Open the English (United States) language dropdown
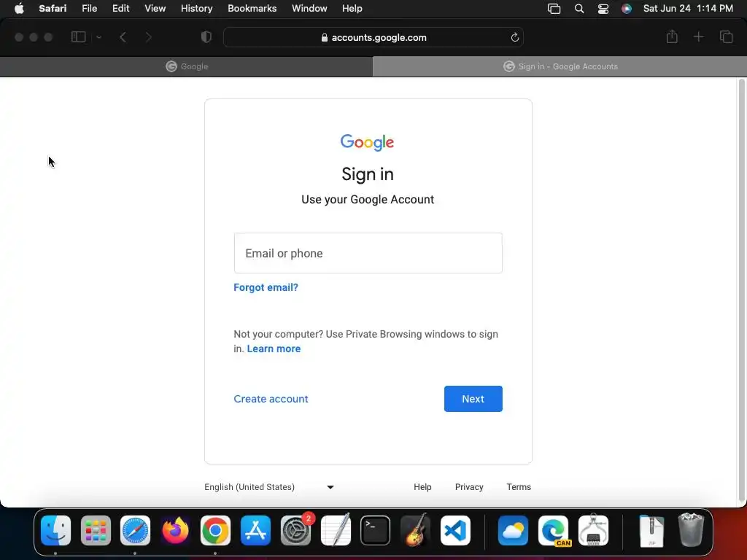 pyautogui.click(x=269, y=486)
